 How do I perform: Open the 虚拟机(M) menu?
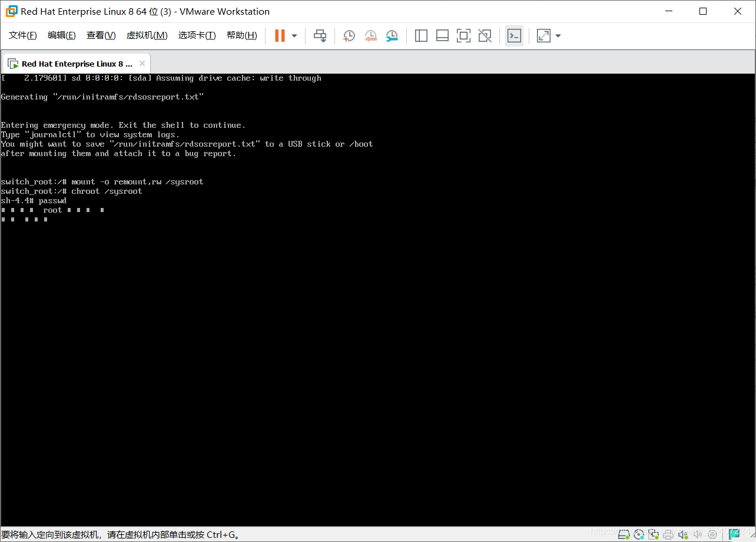point(147,35)
